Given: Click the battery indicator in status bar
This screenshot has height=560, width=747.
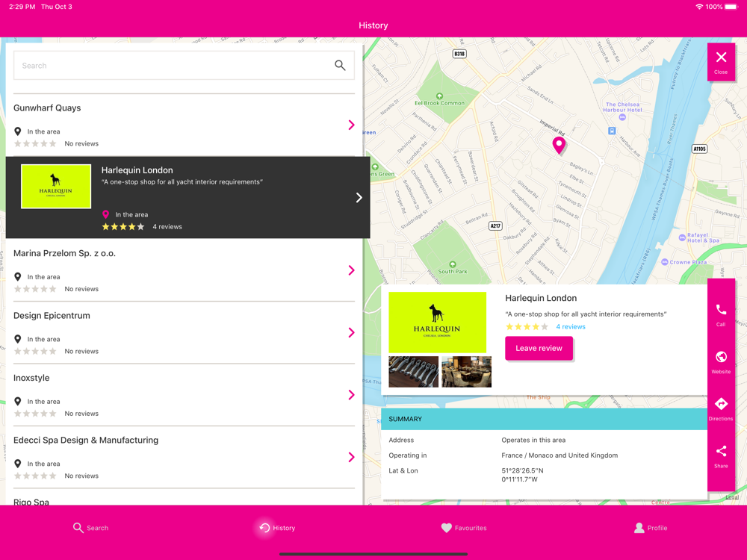Looking at the screenshot, I should tap(731, 7).
